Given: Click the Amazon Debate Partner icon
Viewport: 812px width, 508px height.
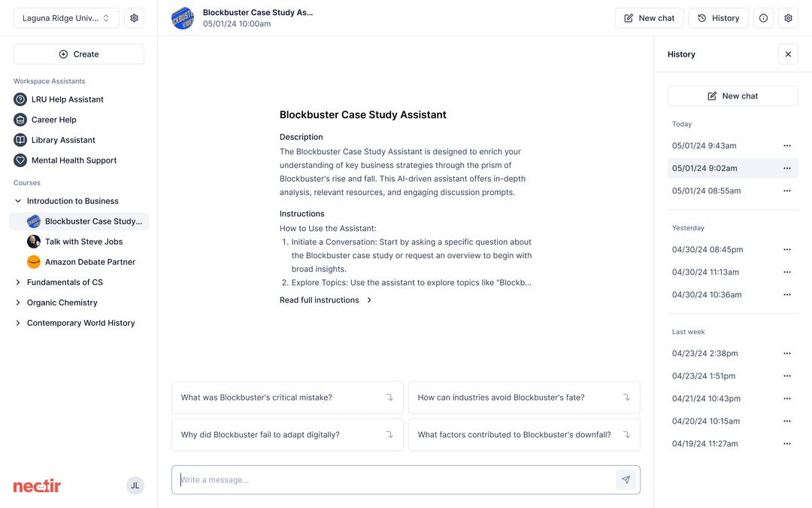Looking at the screenshot, I should pyautogui.click(x=34, y=261).
